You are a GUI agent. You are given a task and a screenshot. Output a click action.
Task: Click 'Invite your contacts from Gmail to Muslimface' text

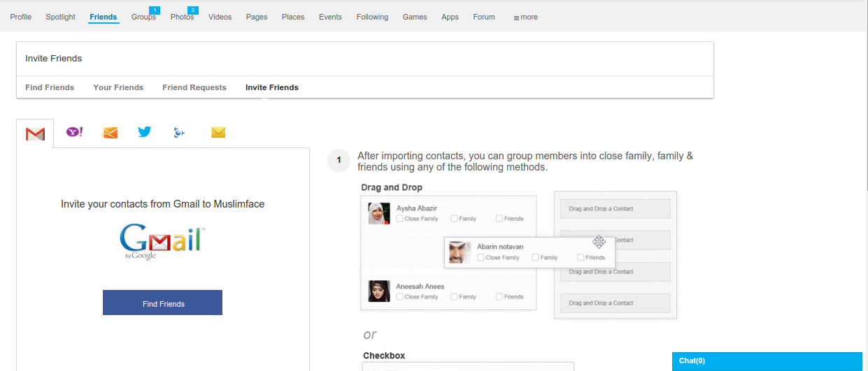pyautogui.click(x=162, y=204)
